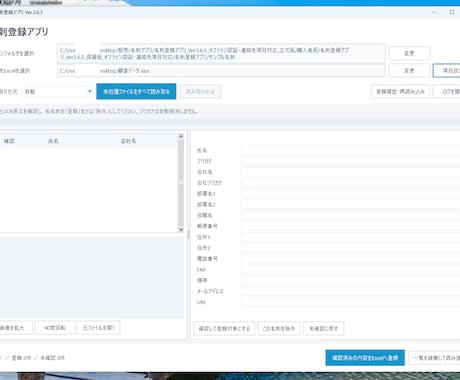Sort list by 会社名 column header
The image size is (460, 380).
[x=128, y=141]
